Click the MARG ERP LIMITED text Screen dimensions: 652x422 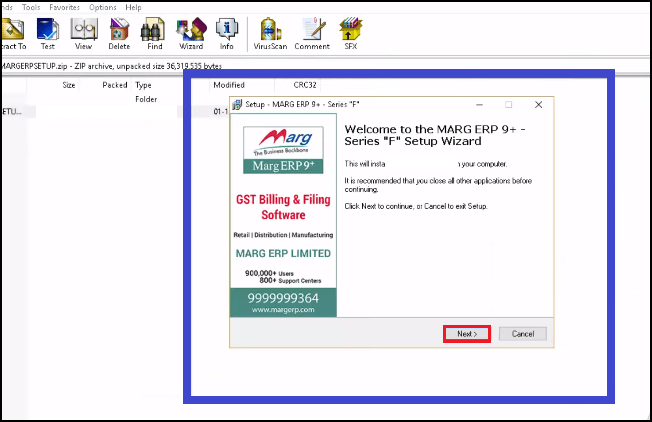pos(283,254)
